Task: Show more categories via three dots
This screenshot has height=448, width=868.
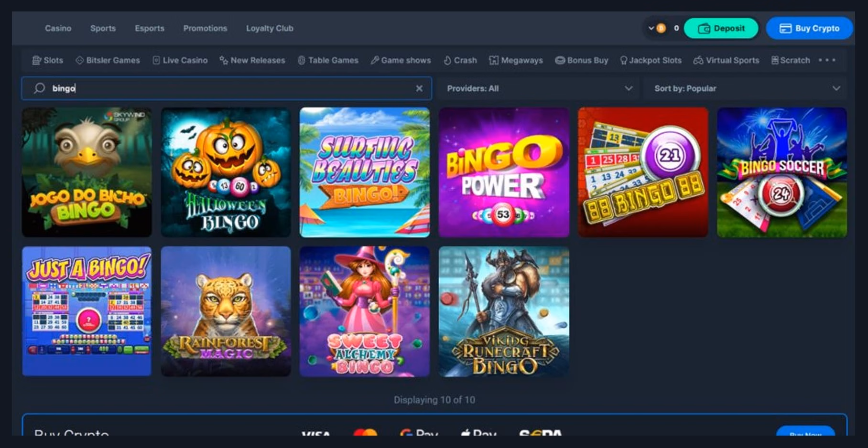Action: pos(827,60)
